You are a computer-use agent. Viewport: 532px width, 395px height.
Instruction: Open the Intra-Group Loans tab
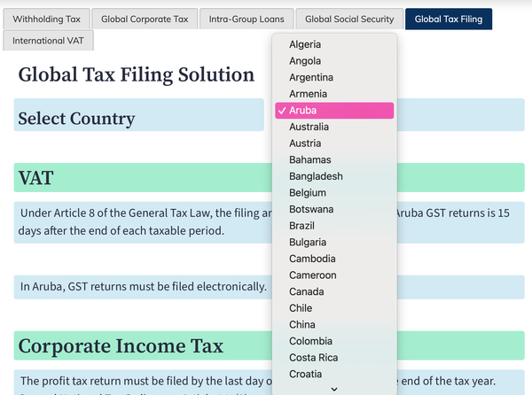click(x=246, y=19)
